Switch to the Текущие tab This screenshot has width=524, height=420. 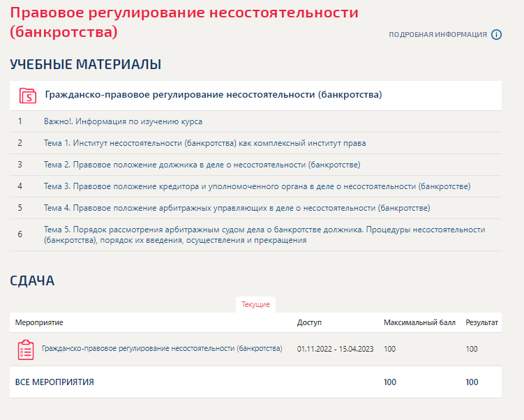click(255, 305)
